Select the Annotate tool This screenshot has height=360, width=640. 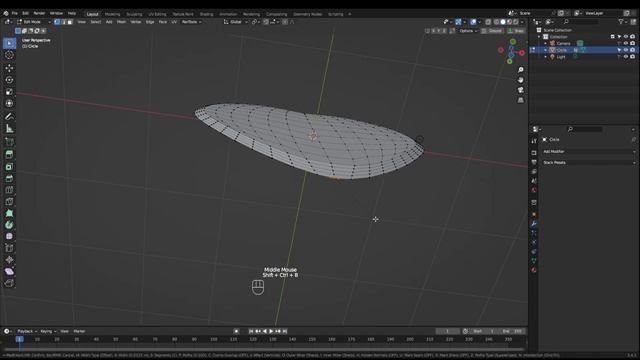pyautogui.click(x=9, y=117)
